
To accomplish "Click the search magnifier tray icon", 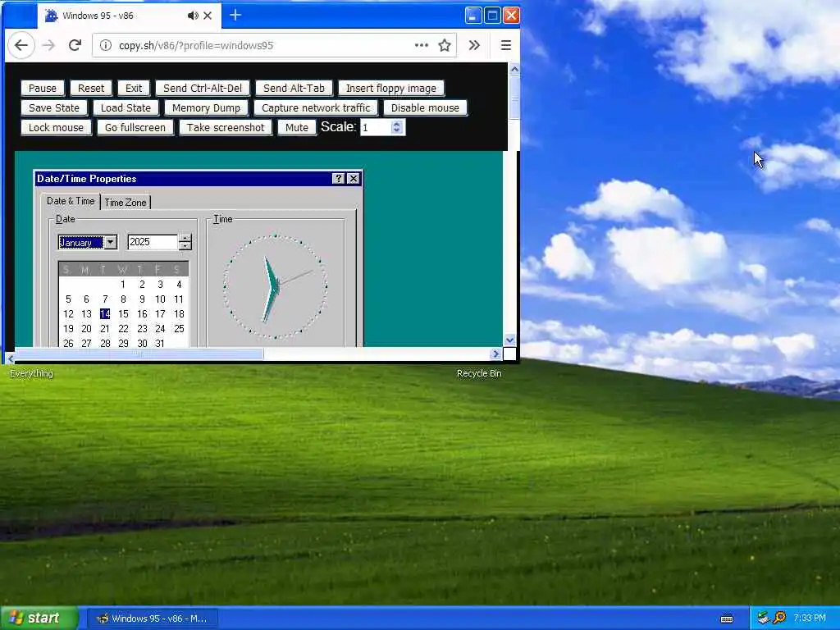I will pos(780,618).
